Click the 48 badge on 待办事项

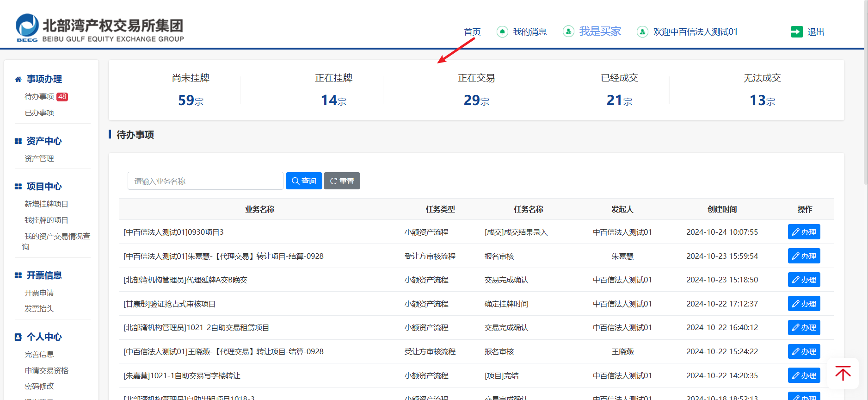click(x=62, y=97)
